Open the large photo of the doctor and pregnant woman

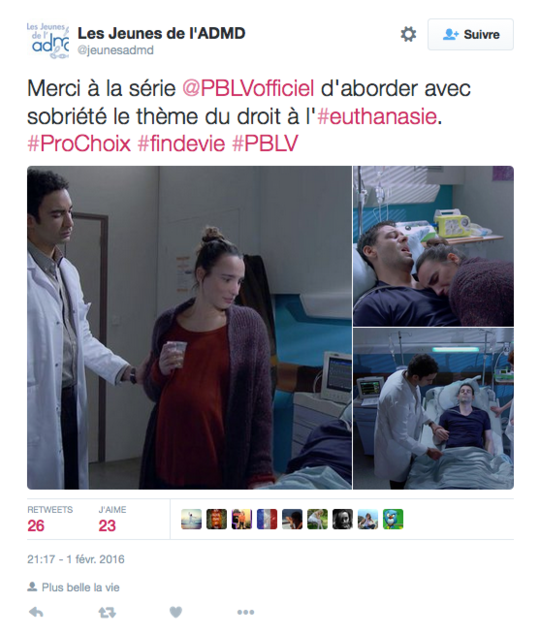(189, 328)
